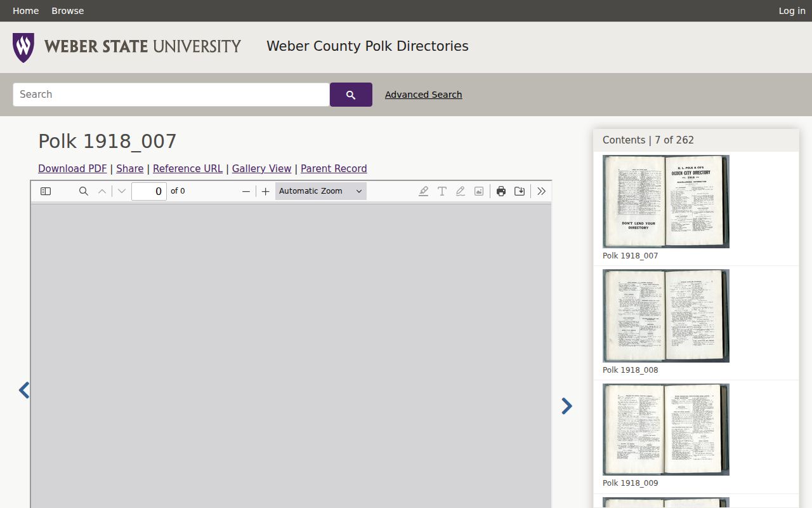Open the Browse menu item
The width and height of the screenshot is (812, 508).
[x=68, y=11]
